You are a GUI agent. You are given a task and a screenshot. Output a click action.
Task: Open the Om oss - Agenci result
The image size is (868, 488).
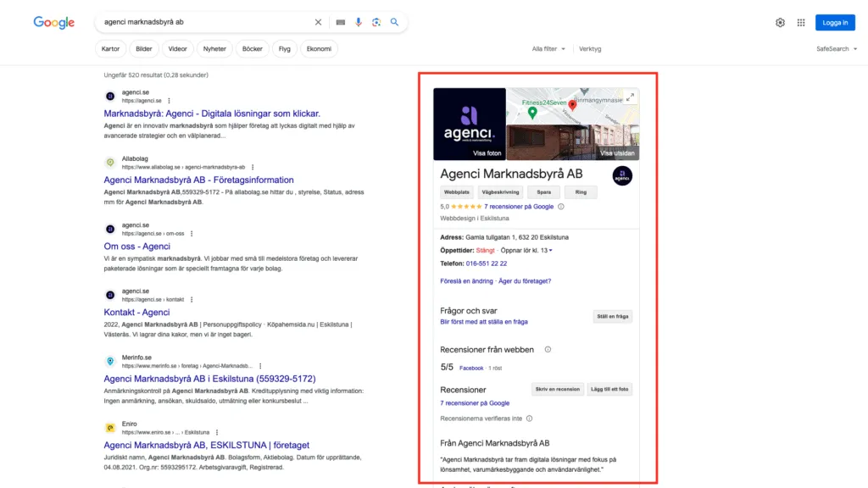point(136,247)
